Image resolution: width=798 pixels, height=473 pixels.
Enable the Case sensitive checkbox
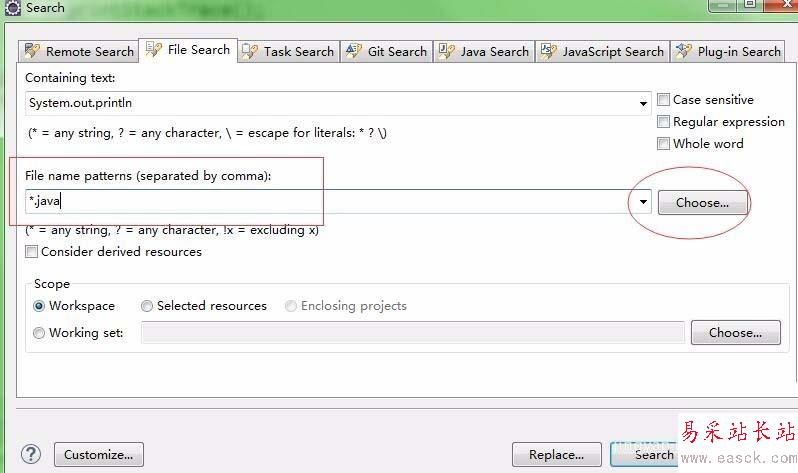pos(664,100)
